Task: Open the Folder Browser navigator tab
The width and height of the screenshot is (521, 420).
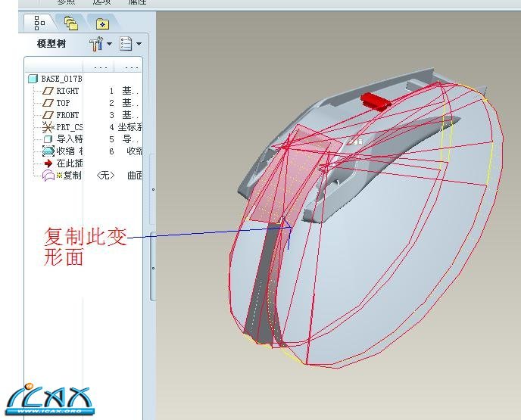Action: (70, 23)
